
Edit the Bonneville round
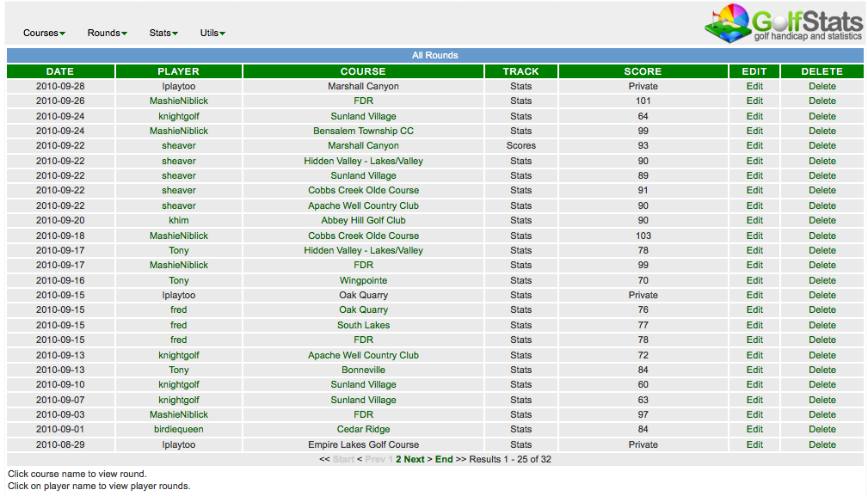754,370
